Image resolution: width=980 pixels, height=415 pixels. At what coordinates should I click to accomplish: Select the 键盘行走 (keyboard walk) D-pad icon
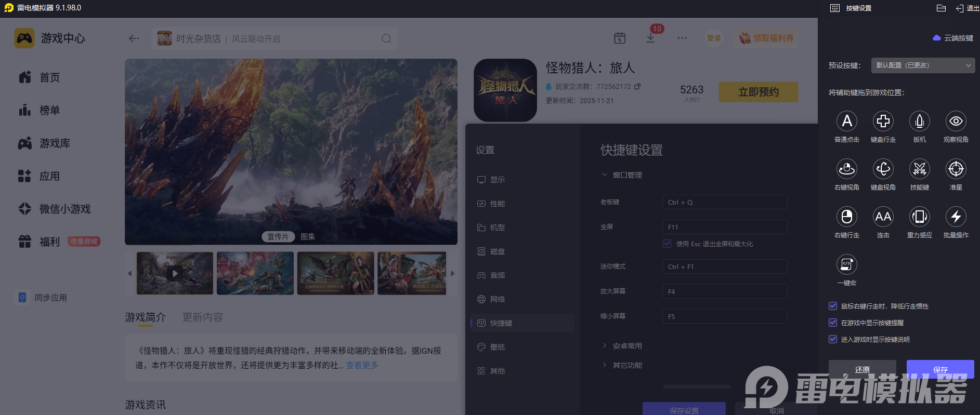[x=883, y=121]
